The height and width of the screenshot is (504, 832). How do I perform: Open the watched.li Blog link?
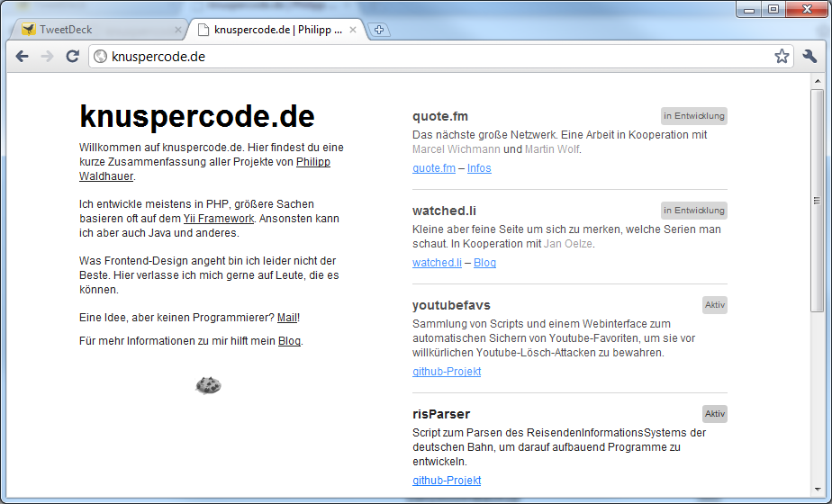(484, 263)
